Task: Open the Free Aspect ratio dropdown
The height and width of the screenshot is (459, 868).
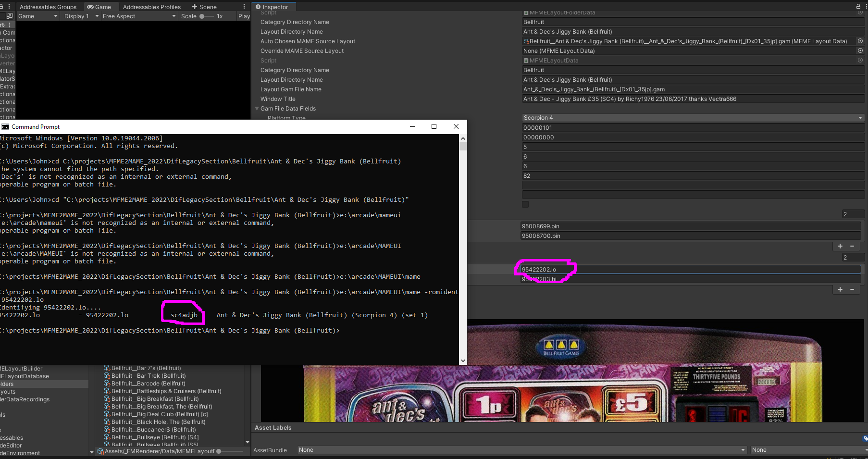Action: 139,16
